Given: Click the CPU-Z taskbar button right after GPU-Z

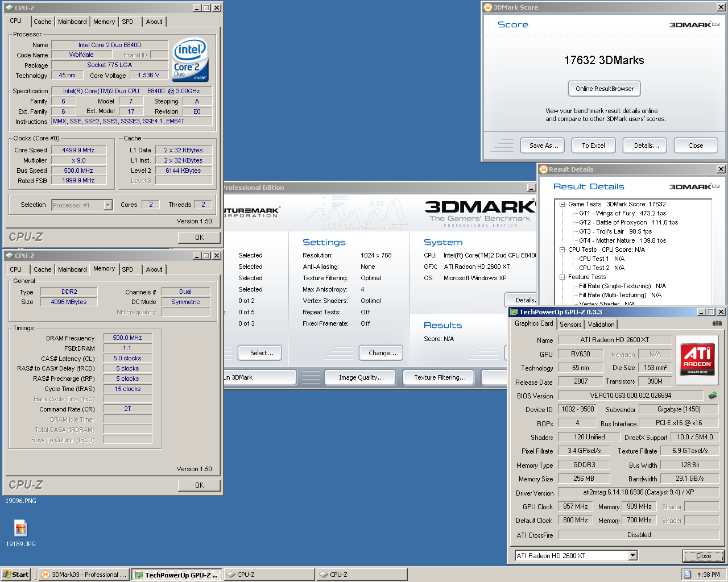Looking at the screenshot, I should (x=268, y=575).
